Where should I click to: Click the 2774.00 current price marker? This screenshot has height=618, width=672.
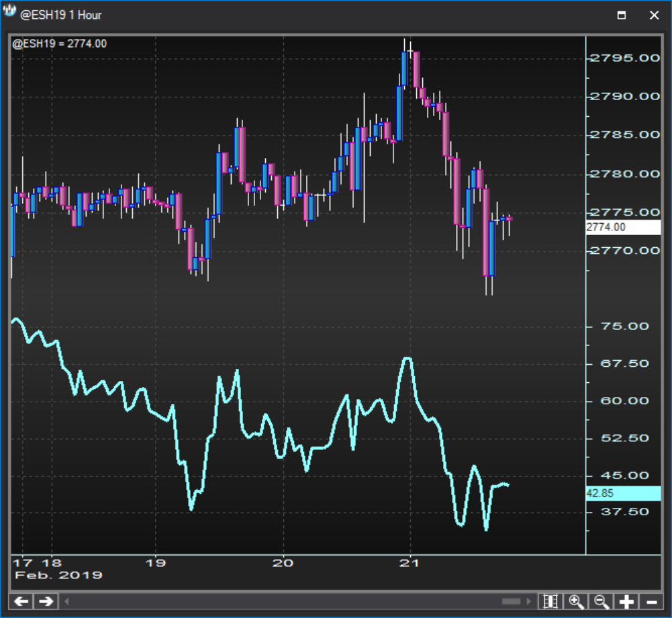623,227
